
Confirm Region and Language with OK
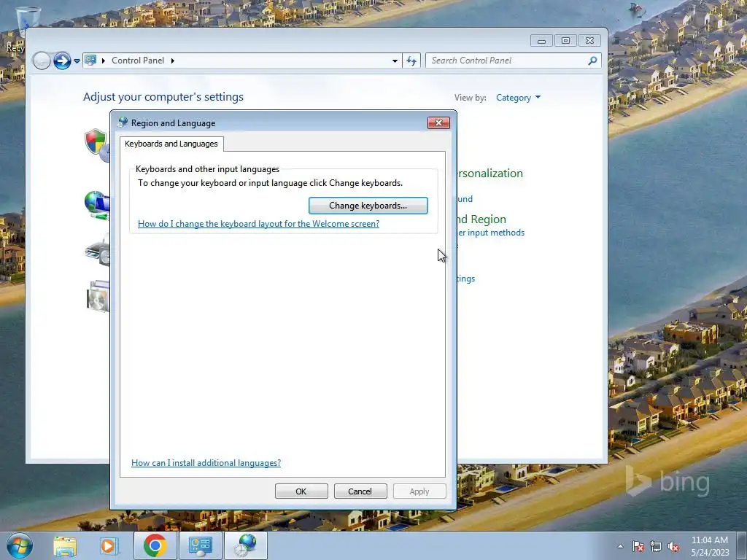[301, 491]
